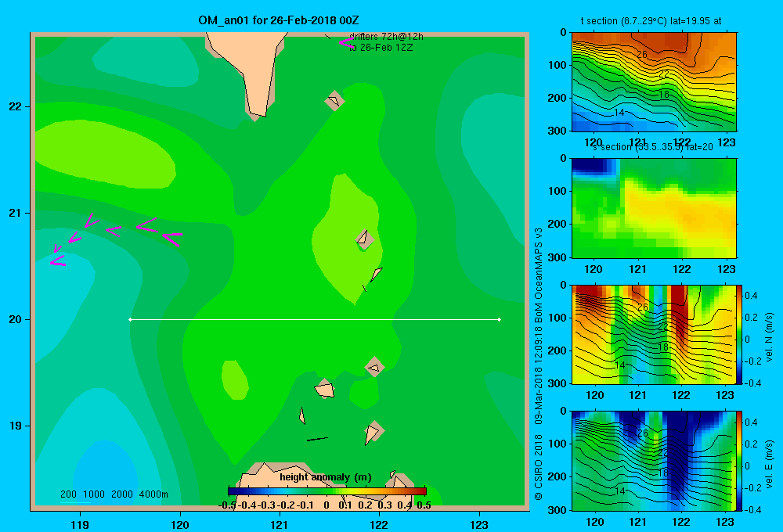This screenshot has width=783, height=532.
Task: Click the vertical CSIRO OceanMAPS copyright text
Action: point(539,364)
